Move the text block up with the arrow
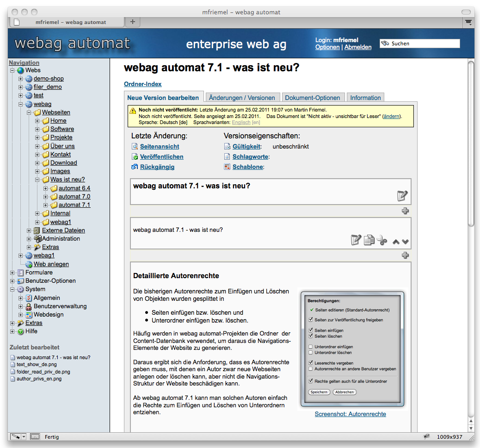 point(396,241)
